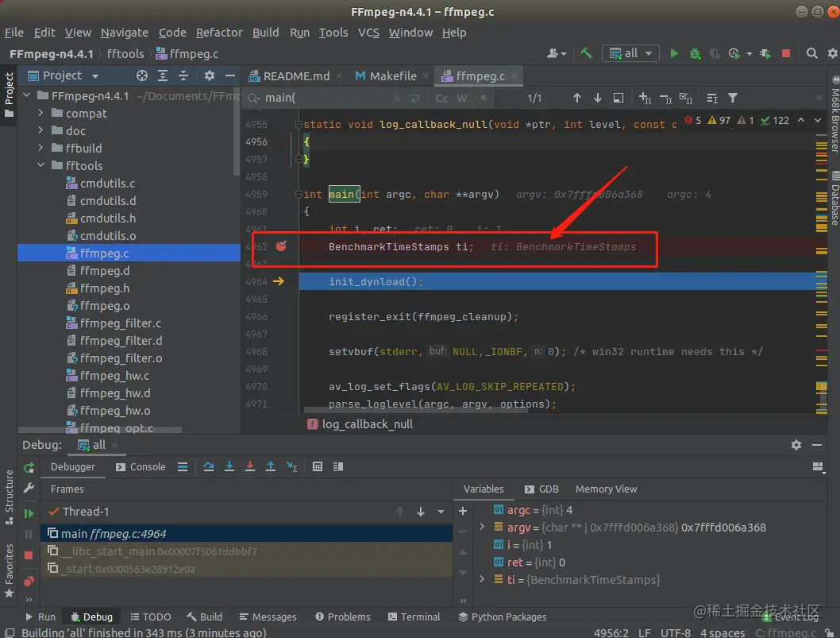Open evaluate expression calculator icon
Image resolution: width=840 pixels, height=638 pixels.
[x=318, y=466]
